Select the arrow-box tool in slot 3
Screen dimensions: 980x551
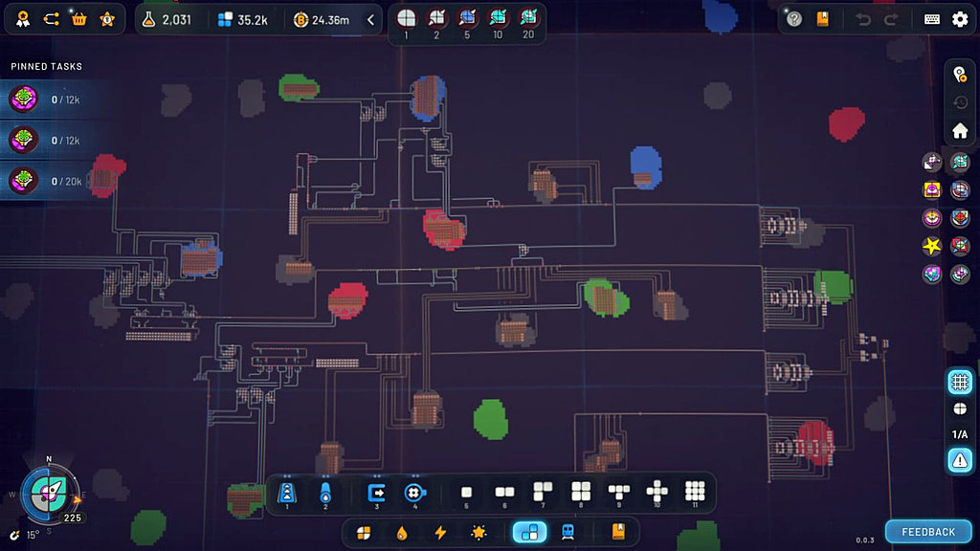(376, 493)
